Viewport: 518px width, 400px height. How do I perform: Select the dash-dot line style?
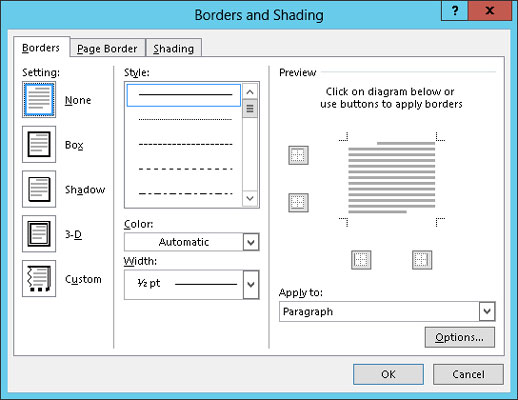click(185, 193)
